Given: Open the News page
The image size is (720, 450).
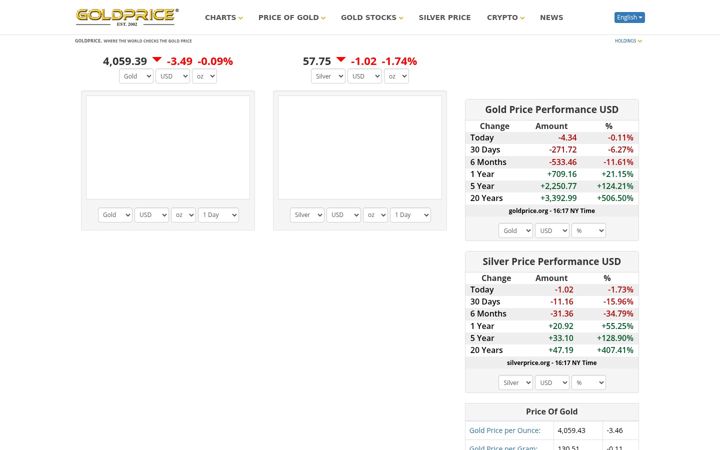Looking at the screenshot, I should 551,17.
